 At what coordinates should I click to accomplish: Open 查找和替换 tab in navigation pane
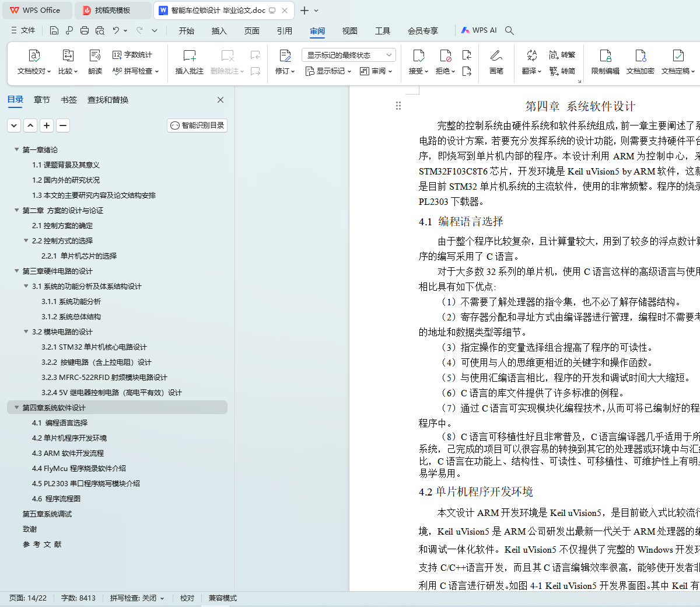tap(108, 100)
